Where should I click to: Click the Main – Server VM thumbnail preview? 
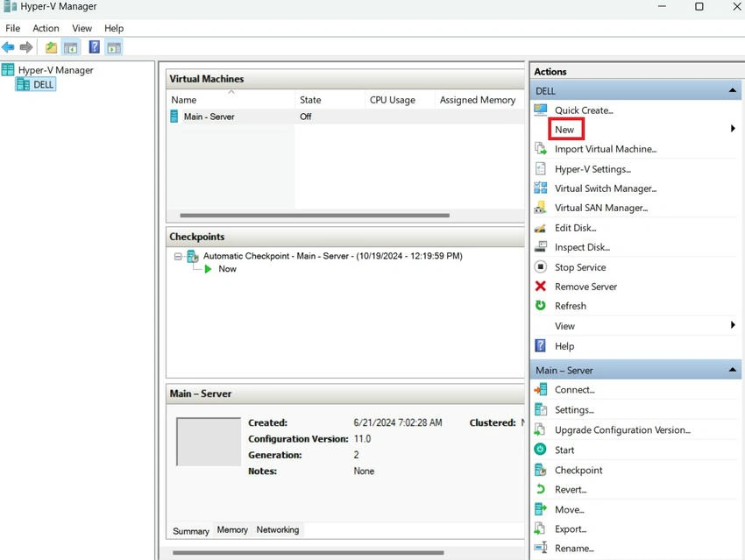[208, 442]
